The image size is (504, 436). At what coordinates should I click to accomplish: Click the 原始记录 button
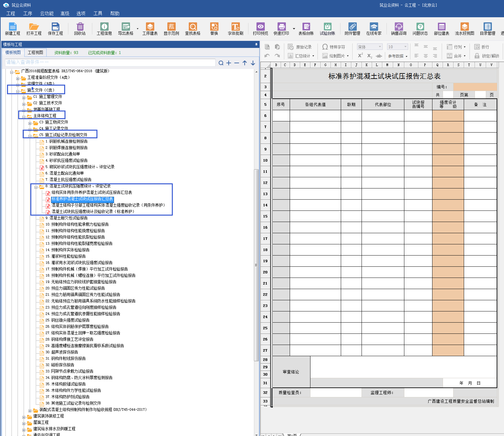[300, 47]
